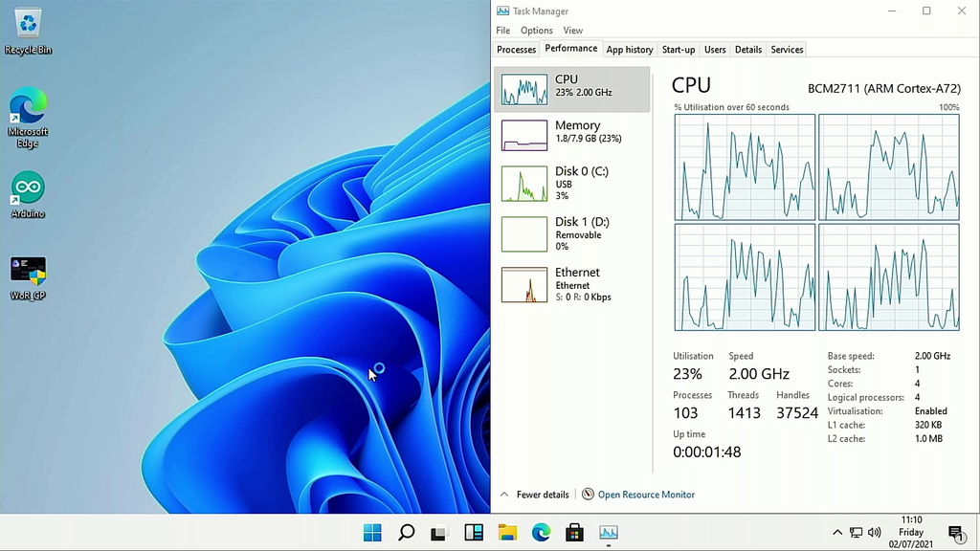Select Disk 1 (D:) Removable in the sidebar
Screen dimensions: 980x551
(x=571, y=233)
